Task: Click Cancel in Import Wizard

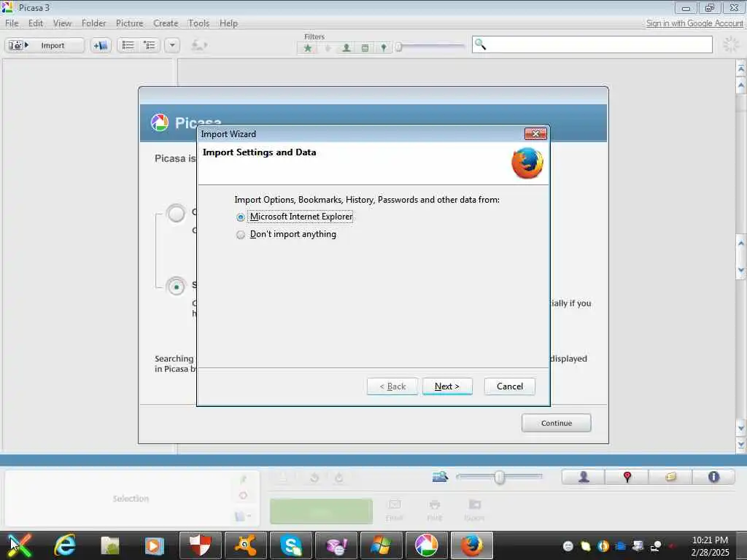Action: pyautogui.click(x=509, y=386)
